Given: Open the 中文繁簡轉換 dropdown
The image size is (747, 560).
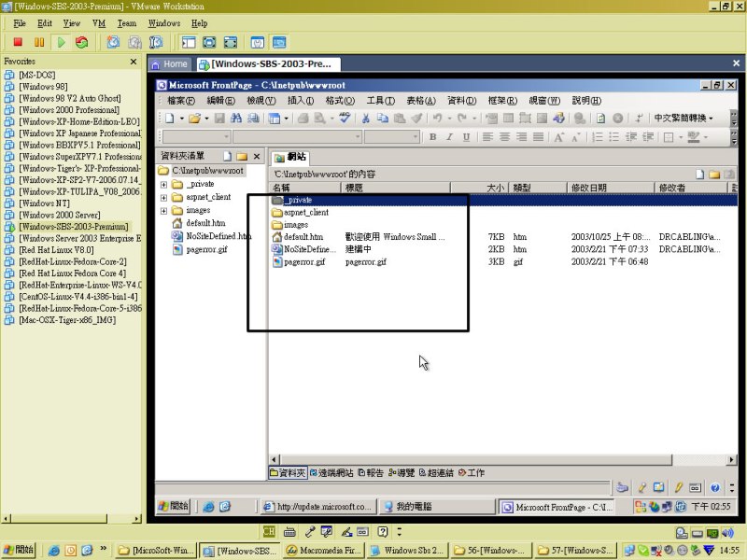Looking at the screenshot, I should tap(684, 118).
